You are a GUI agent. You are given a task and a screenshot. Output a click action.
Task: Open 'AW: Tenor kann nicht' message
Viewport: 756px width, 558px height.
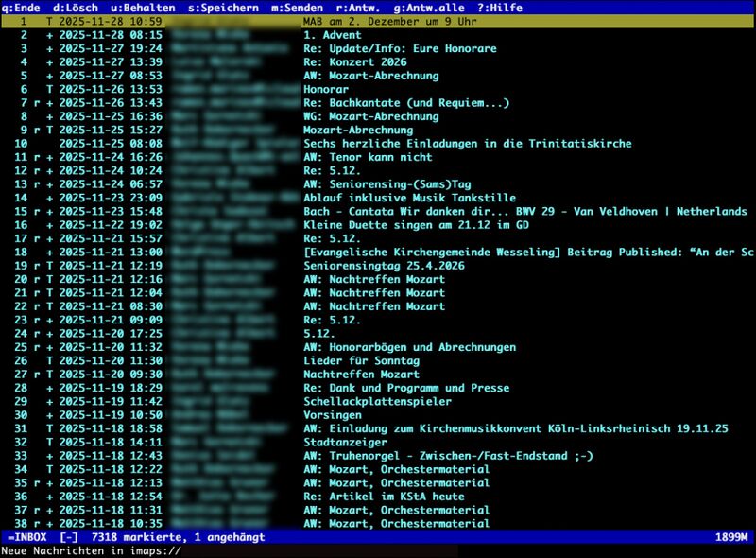368,157
